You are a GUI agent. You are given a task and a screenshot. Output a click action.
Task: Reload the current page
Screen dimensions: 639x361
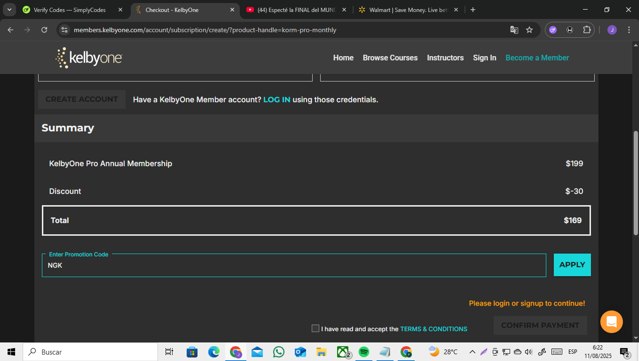(44, 30)
